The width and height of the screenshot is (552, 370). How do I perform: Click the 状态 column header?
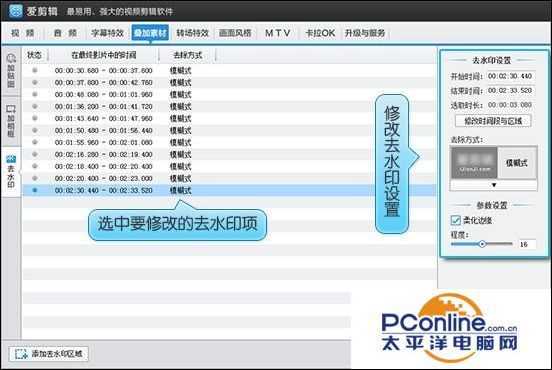[x=34, y=55]
